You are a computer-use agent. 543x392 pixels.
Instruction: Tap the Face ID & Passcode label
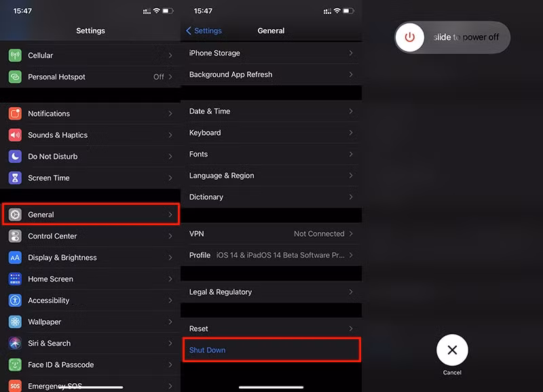pyautogui.click(x=61, y=365)
